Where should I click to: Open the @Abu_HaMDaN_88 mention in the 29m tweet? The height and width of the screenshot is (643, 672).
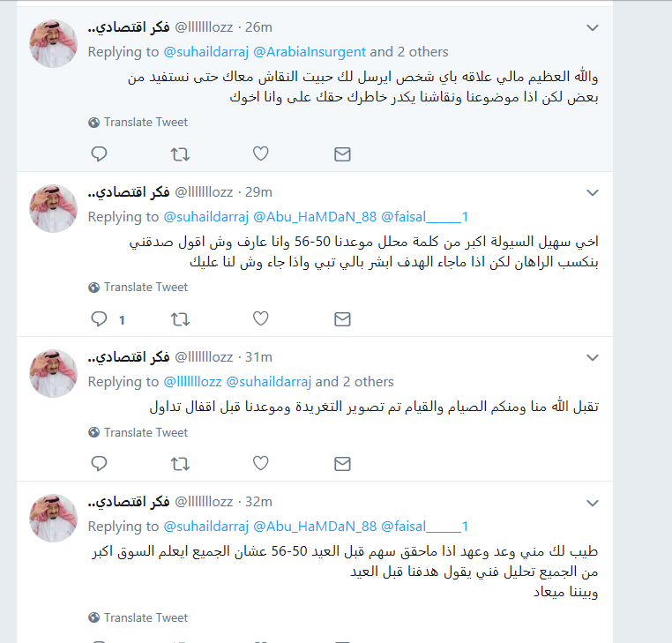click(x=315, y=217)
